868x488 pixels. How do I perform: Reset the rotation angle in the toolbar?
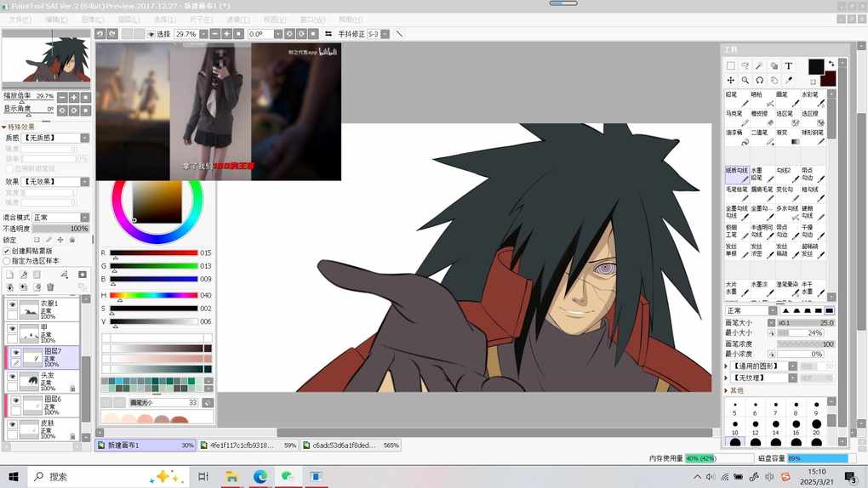coord(313,34)
